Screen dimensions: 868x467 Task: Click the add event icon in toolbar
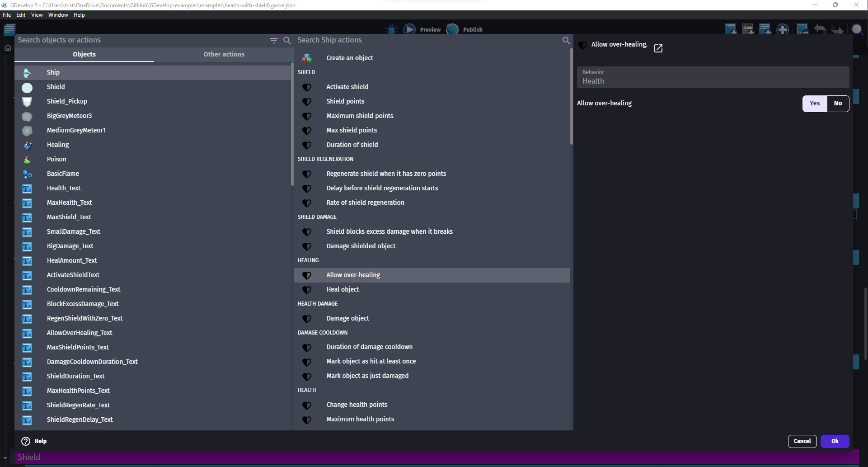730,29
